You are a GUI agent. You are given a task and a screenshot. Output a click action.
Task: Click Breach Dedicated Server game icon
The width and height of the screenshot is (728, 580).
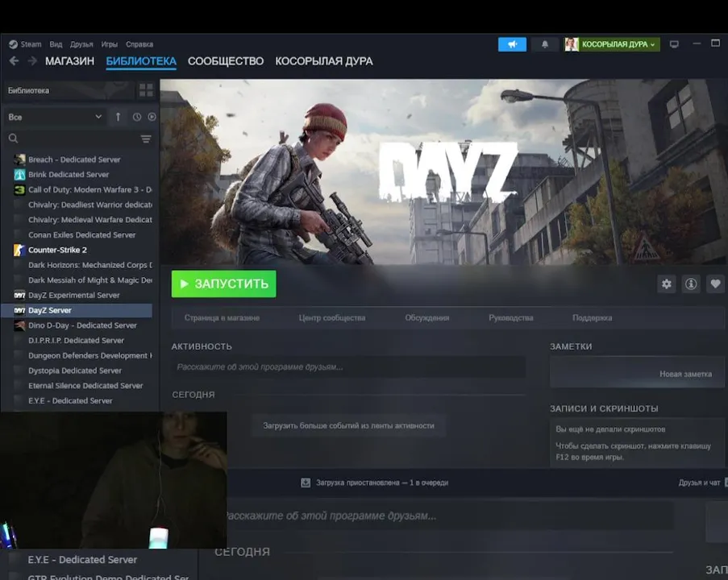point(19,159)
